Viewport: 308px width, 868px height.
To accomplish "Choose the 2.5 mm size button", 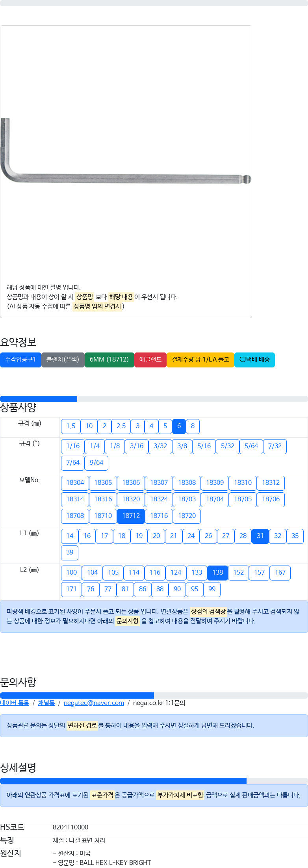I will [x=121, y=426].
